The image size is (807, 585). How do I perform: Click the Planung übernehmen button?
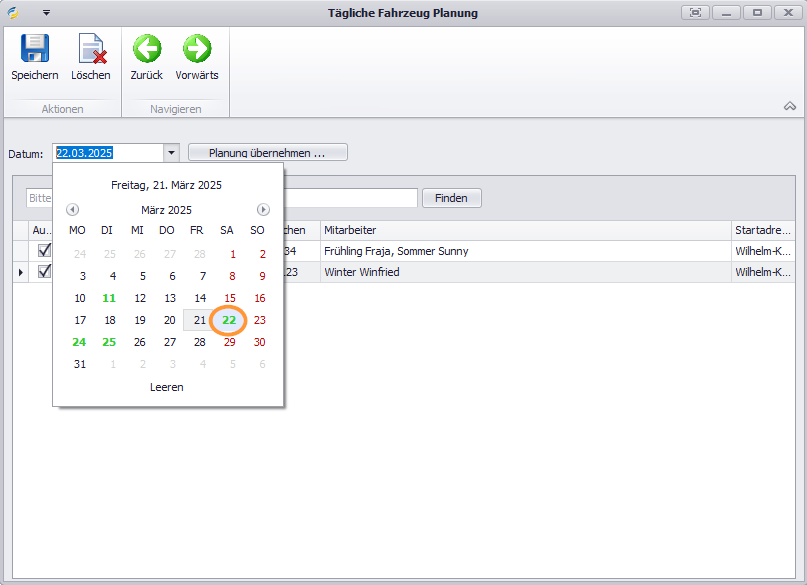coord(267,153)
